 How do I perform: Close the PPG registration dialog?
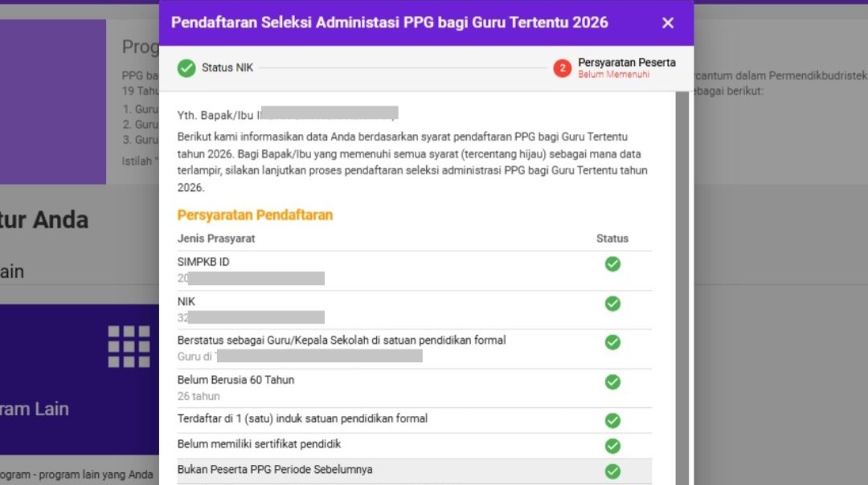668,23
